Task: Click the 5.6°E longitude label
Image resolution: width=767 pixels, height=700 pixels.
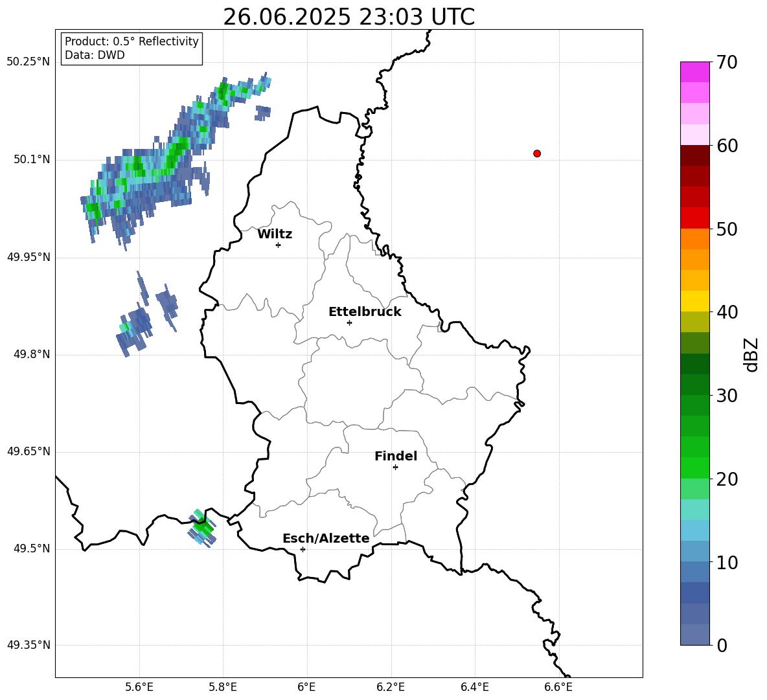Action: (x=139, y=687)
